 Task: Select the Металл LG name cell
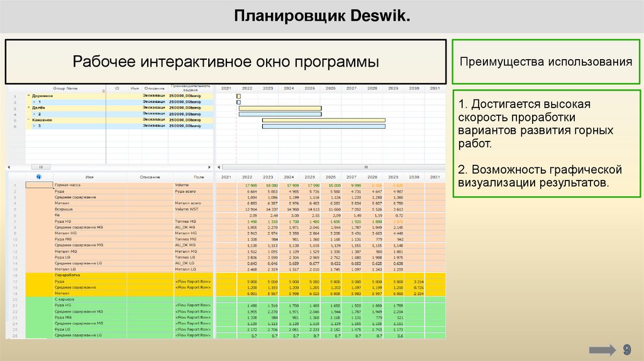pos(90,269)
